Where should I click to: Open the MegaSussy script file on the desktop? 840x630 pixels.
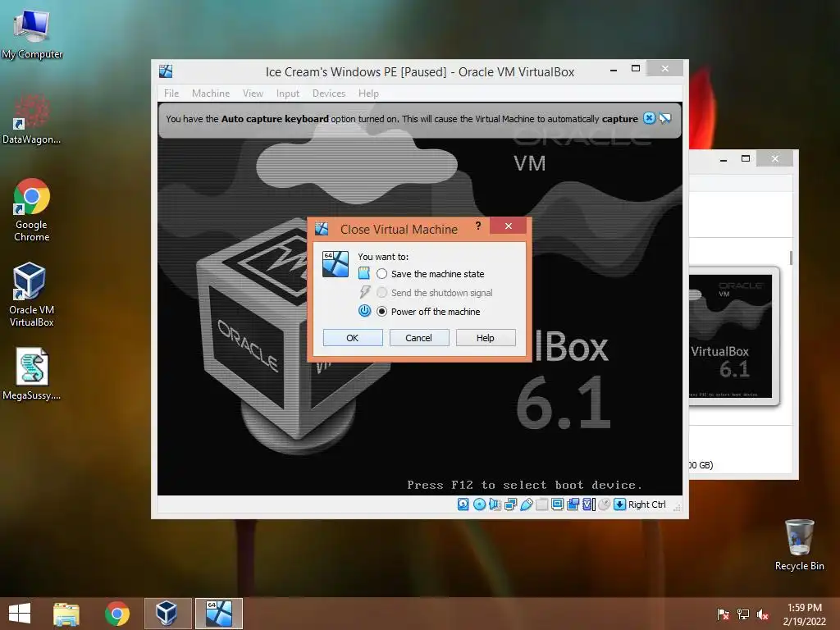coord(32,374)
